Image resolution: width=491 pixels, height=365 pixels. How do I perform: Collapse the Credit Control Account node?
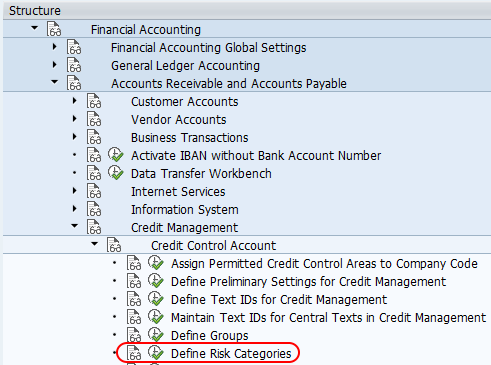[94, 244]
